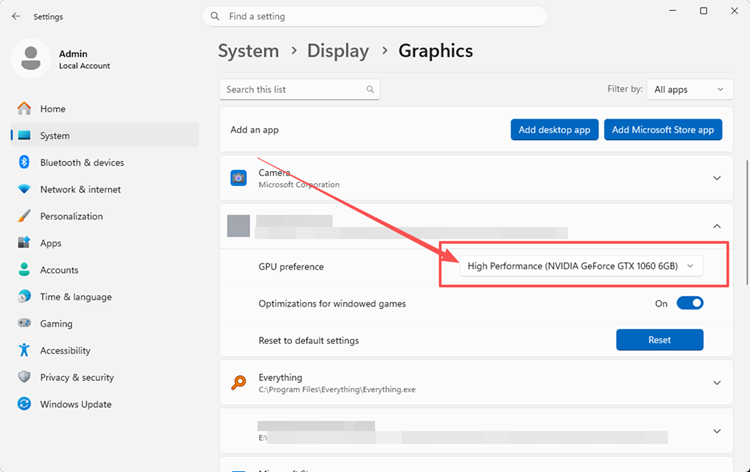Screen dimensions: 750x472
Task: Maximize the Settings window
Action: click(703, 11)
